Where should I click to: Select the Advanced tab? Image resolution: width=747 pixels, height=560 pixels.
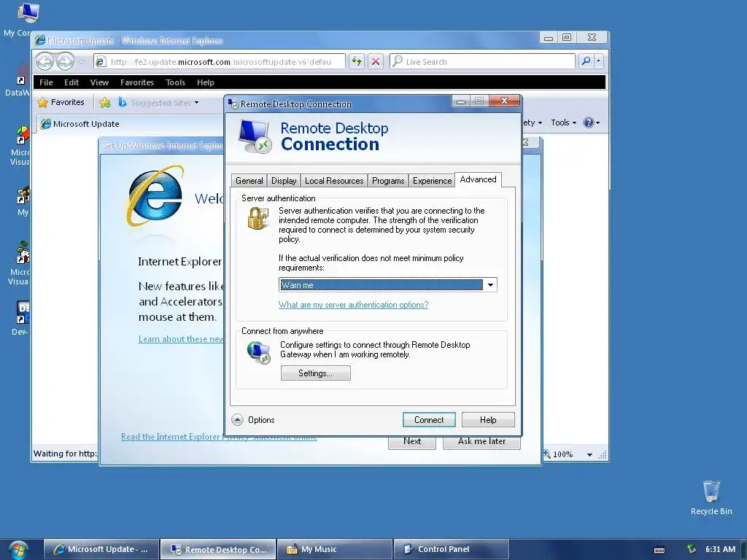pyautogui.click(x=478, y=179)
